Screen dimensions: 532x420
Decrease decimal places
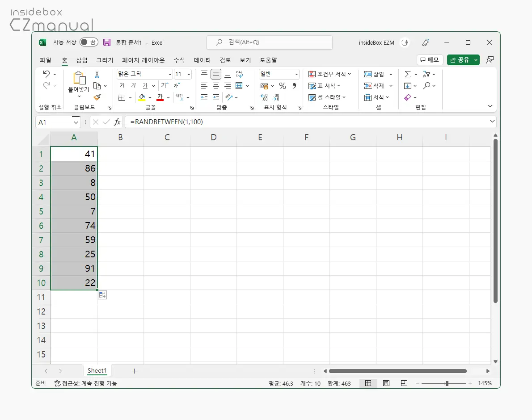click(x=276, y=97)
